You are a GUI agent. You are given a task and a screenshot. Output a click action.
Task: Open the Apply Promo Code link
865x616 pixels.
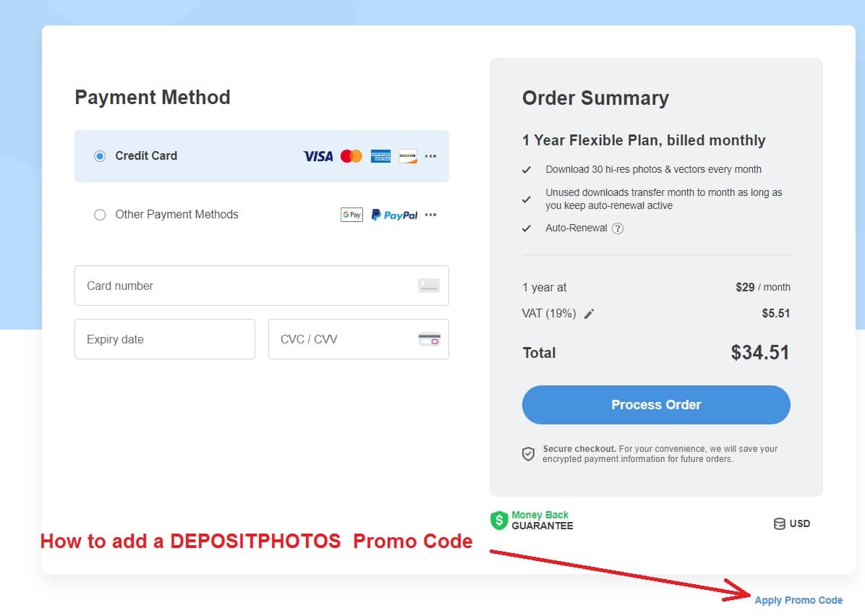point(798,600)
